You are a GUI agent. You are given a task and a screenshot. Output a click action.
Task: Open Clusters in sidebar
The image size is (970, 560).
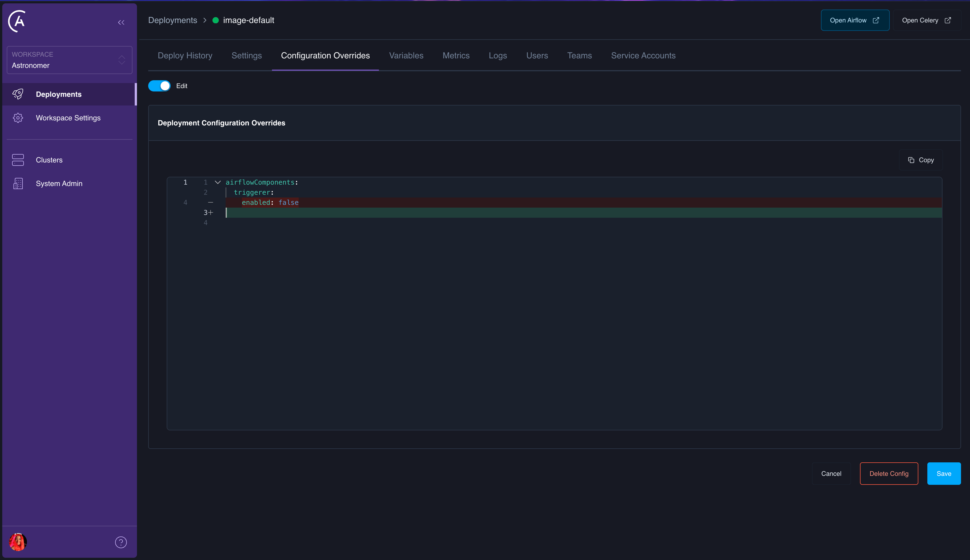pyautogui.click(x=70, y=160)
